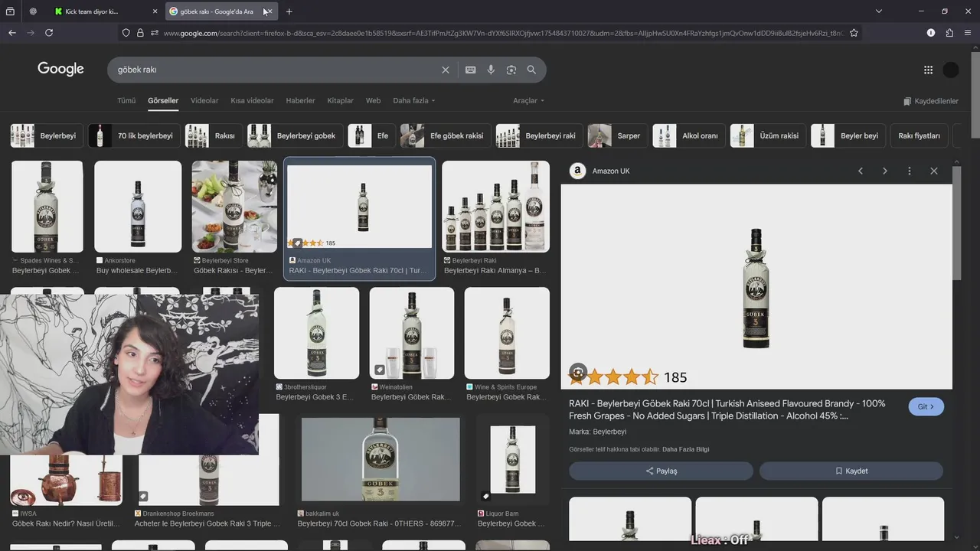Click the padlock site info icon
The image size is (980, 551).
tap(140, 33)
